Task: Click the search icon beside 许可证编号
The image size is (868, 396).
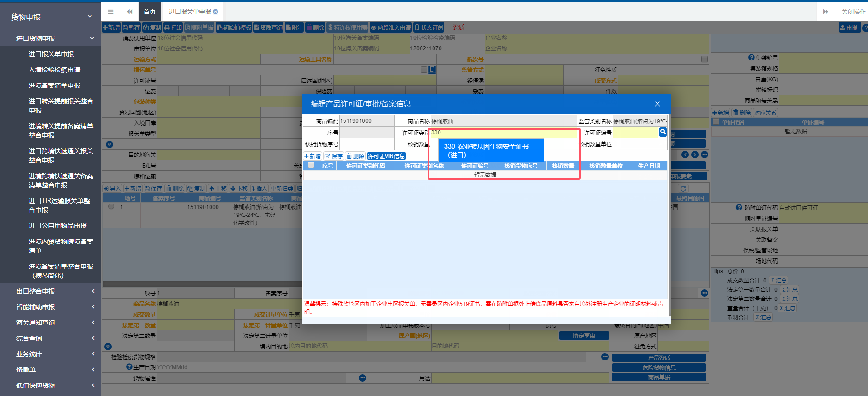Action: tap(663, 132)
